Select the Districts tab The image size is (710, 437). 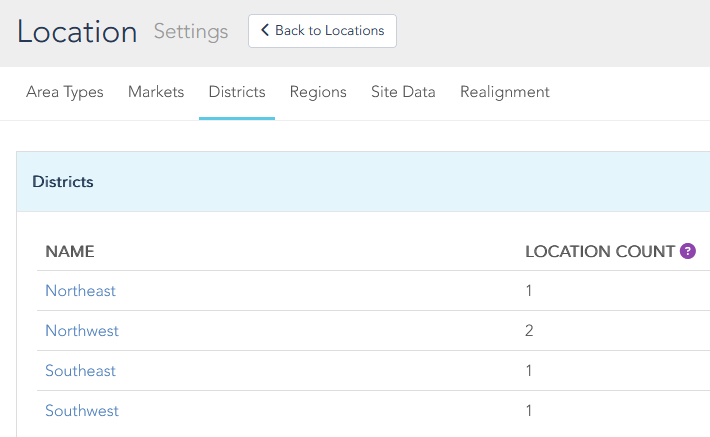click(237, 92)
